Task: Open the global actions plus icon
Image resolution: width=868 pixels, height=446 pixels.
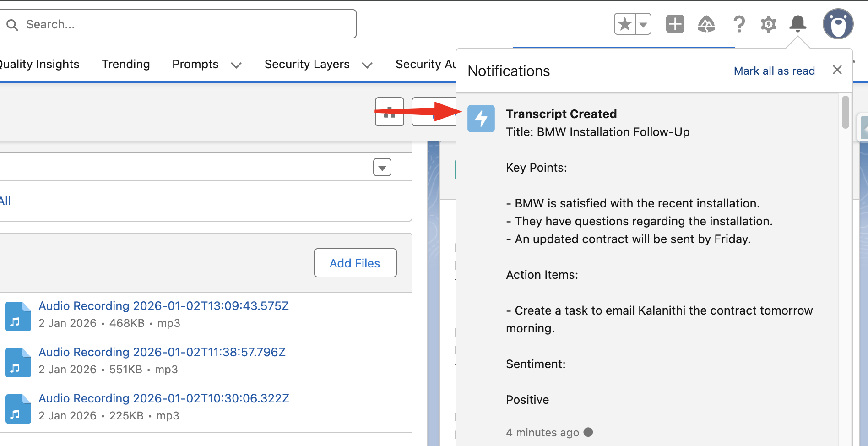Action: tap(675, 24)
